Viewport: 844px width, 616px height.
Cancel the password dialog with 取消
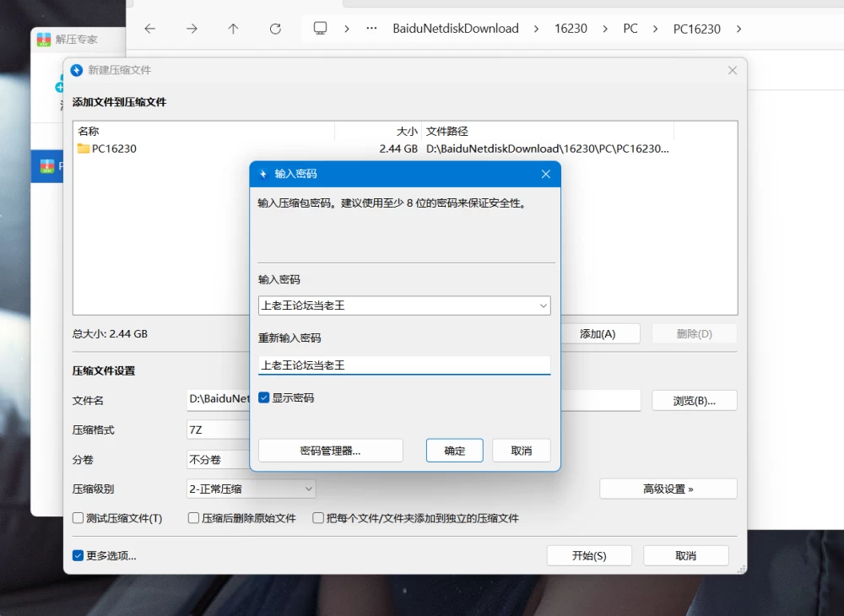coord(521,451)
